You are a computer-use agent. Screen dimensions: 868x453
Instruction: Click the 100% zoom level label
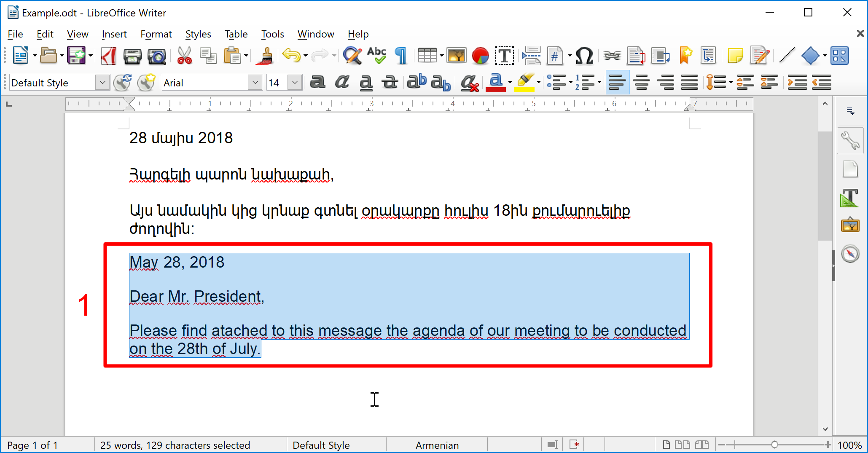(x=849, y=445)
